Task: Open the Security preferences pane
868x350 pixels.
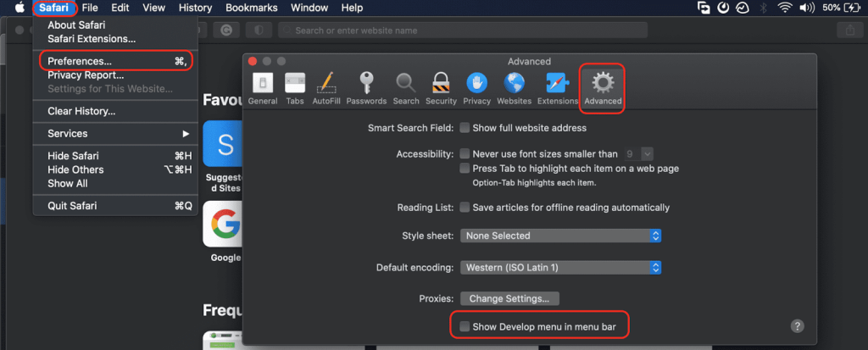Action: click(x=441, y=89)
